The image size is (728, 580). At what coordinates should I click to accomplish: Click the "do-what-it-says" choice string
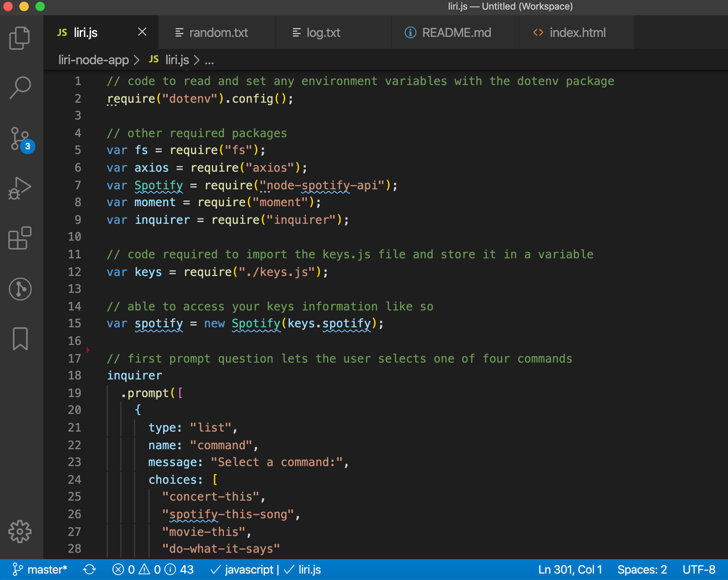(221, 549)
